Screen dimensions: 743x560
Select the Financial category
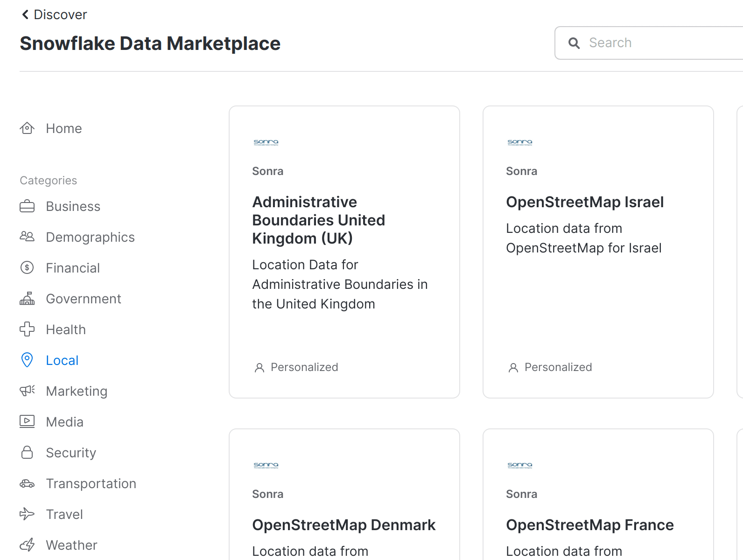[x=60, y=268]
